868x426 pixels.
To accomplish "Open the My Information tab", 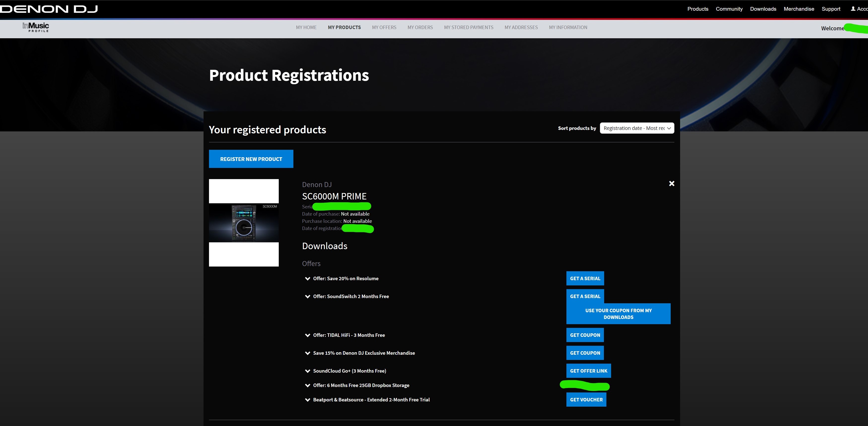I will click(568, 28).
